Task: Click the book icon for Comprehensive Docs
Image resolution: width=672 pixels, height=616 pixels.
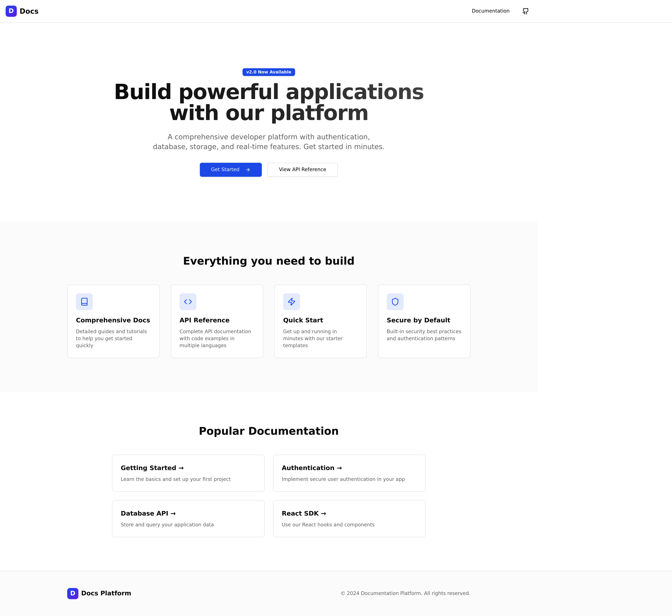Action: [84, 302]
